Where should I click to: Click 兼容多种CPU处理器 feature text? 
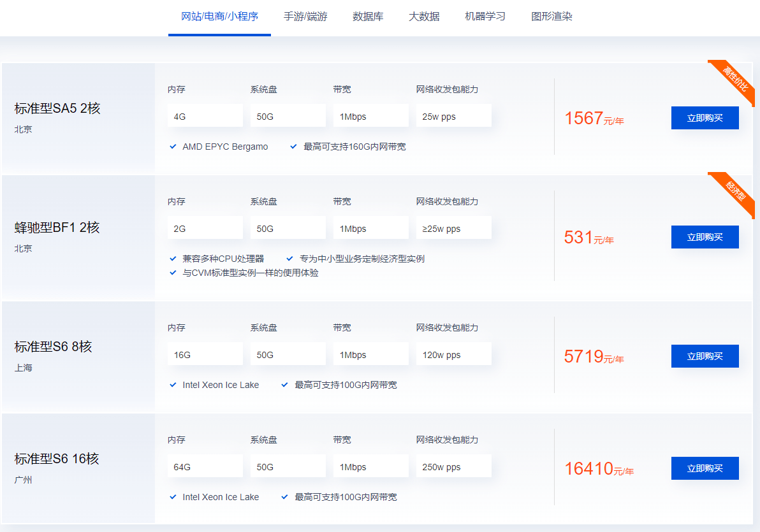[x=223, y=258]
